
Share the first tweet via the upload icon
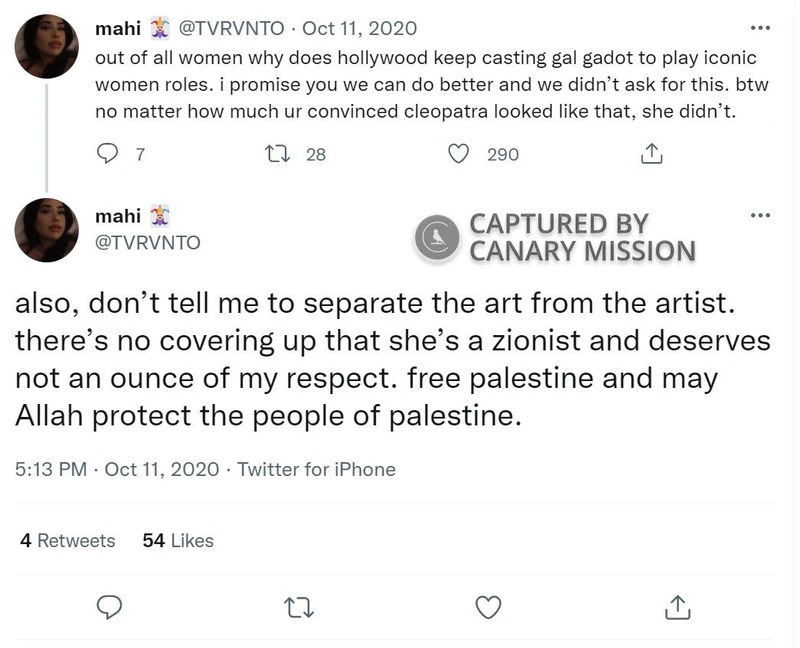tap(650, 154)
